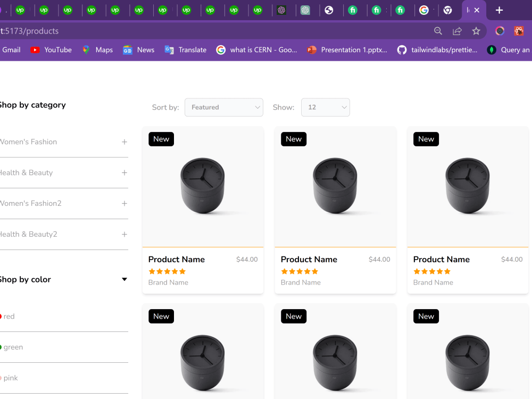The image size is (532, 399).
Task: Expand Women's Fashion2 category with plus
Action: click(x=124, y=203)
